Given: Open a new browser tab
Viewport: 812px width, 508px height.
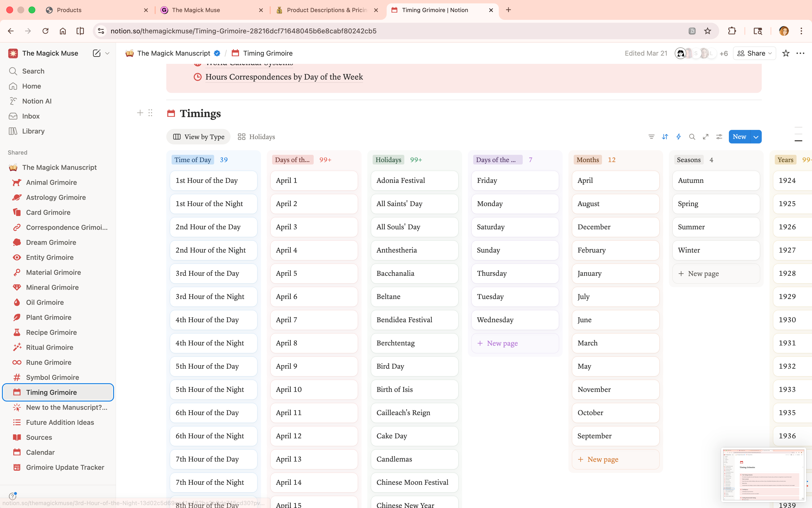Looking at the screenshot, I should [508, 10].
